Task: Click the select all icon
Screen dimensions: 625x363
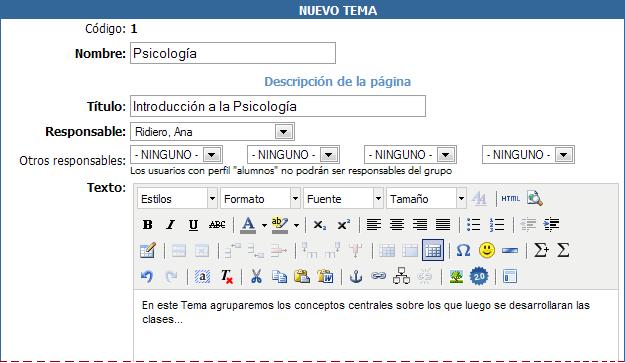Action: [202, 277]
